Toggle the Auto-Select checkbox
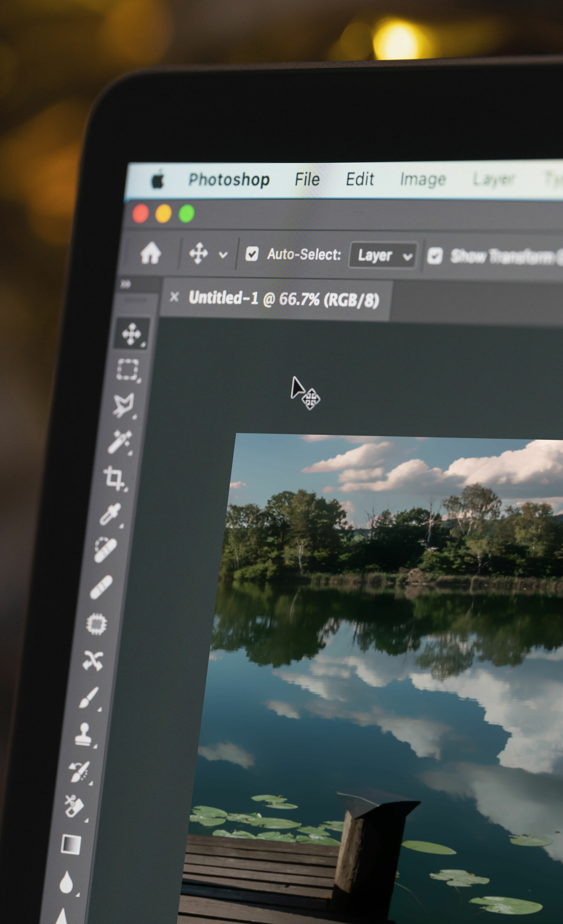The height and width of the screenshot is (924, 563). pos(252,254)
